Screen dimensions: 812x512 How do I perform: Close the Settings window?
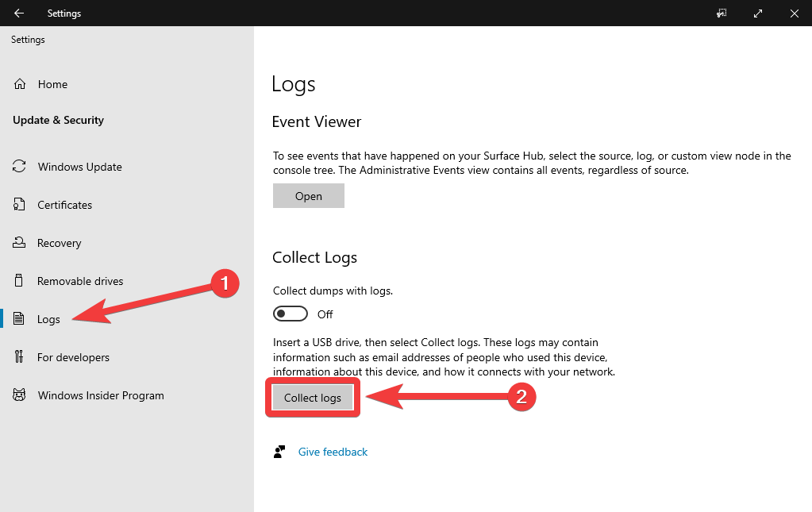pyautogui.click(x=795, y=13)
